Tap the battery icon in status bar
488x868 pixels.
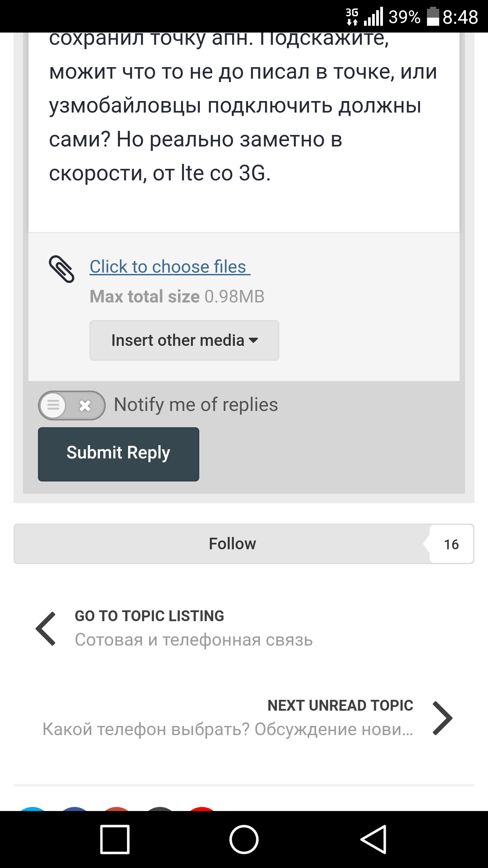point(433,17)
